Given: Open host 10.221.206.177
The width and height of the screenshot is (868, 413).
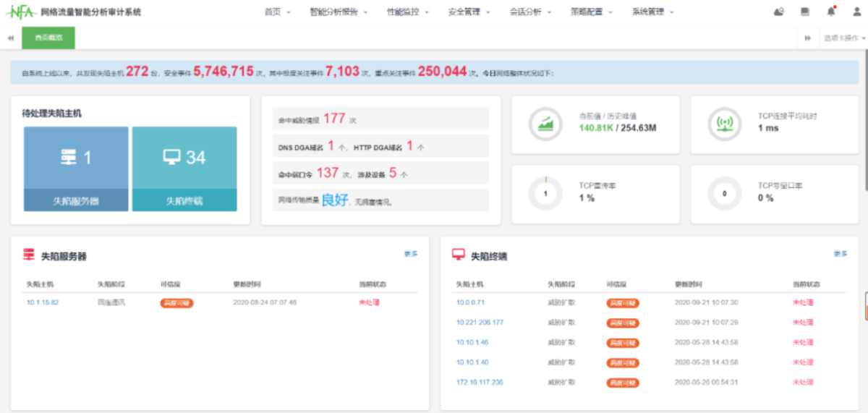Looking at the screenshot, I should point(480,323).
